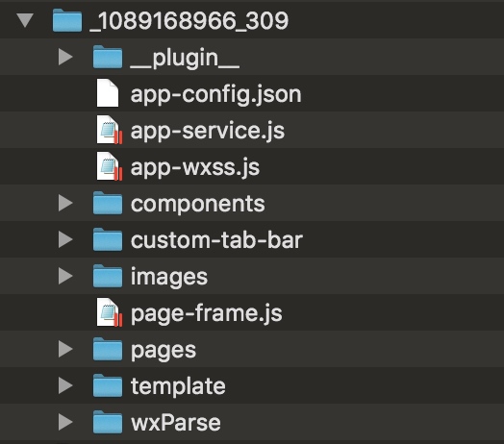504x444 pixels.
Task: Select the page-frame.js file name
Action: 207,313
